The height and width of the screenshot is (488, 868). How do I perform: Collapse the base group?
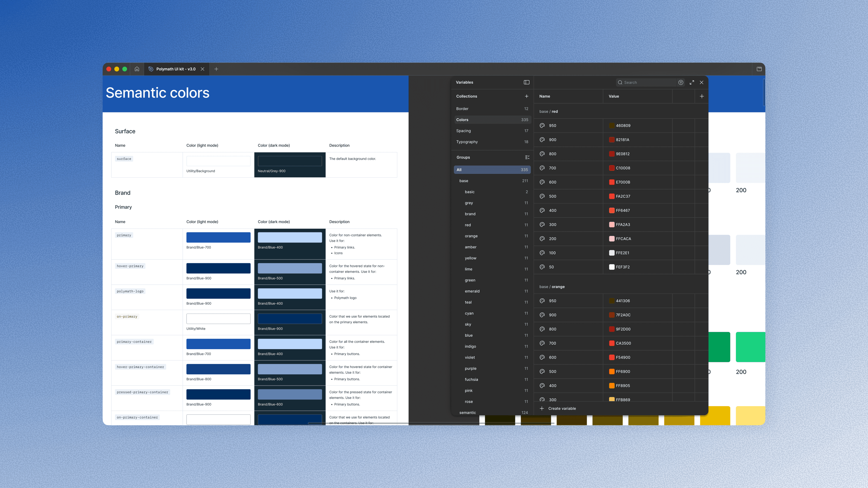click(464, 181)
